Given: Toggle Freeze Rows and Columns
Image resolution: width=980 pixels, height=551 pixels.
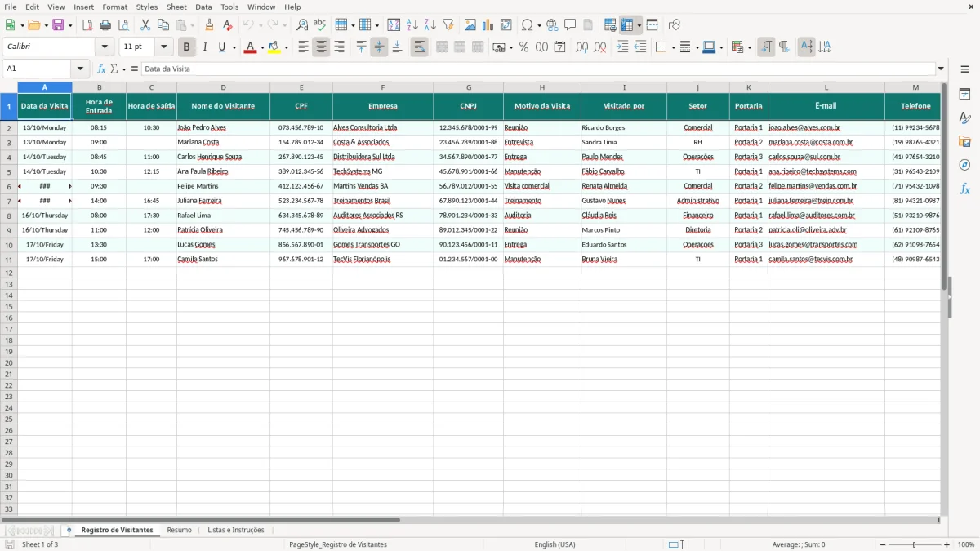Looking at the screenshot, I should (x=627, y=25).
